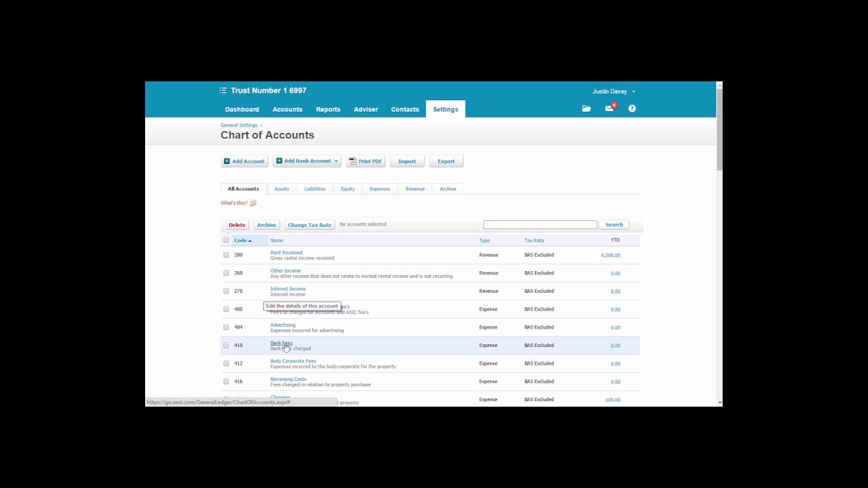Click the Tax Rate column header
The height and width of the screenshot is (488, 868).
[x=534, y=241]
